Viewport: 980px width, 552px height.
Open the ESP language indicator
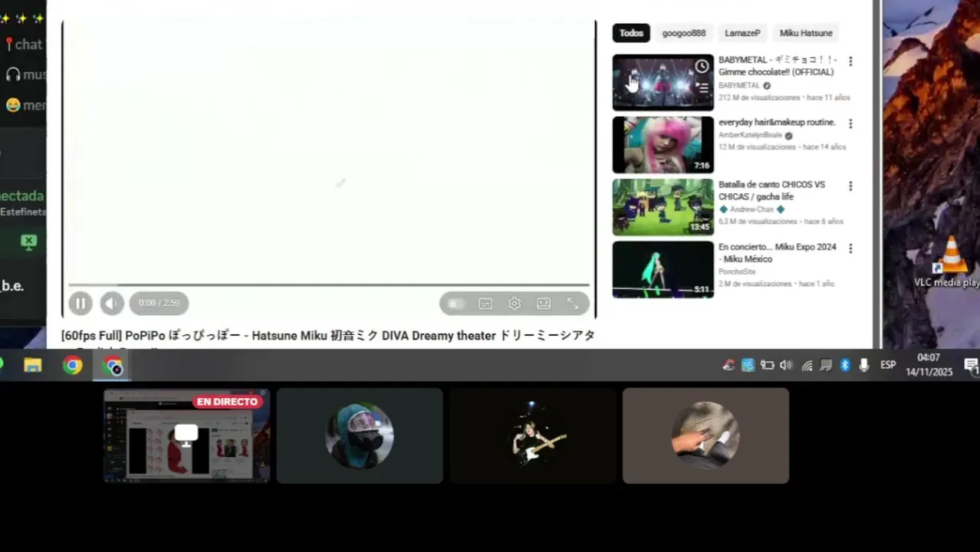click(888, 365)
